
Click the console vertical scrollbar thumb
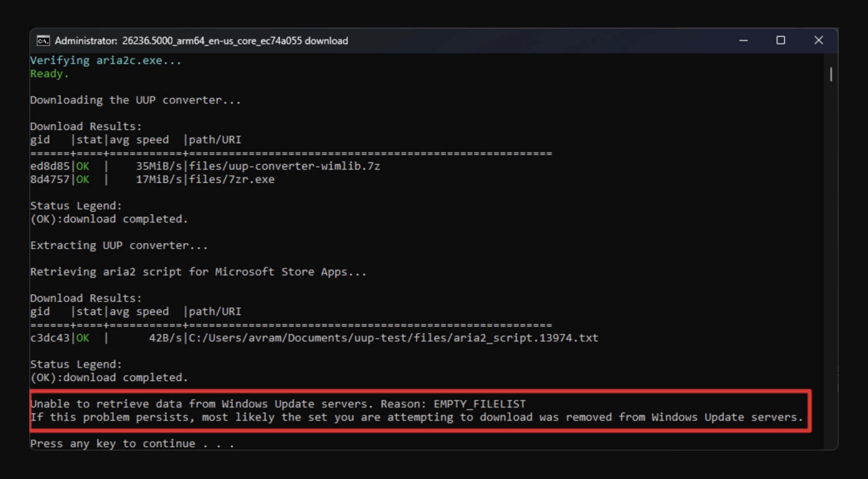(831, 75)
